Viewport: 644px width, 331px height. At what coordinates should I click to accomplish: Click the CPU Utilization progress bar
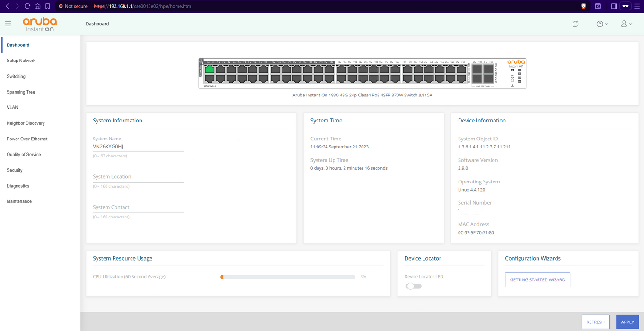point(288,277)
